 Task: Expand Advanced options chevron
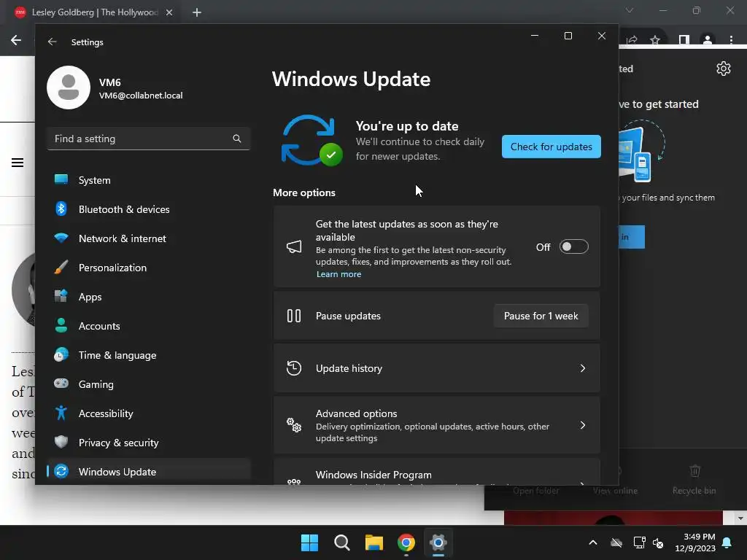point(583,425)
